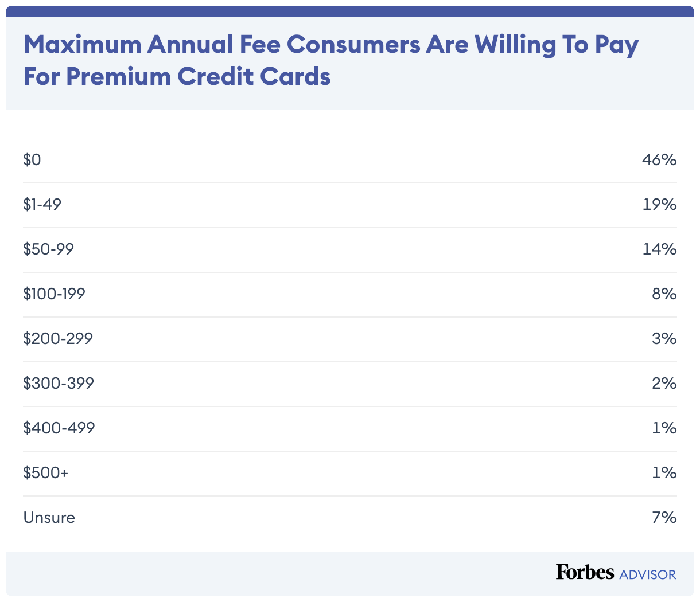
Task: Select the $1-49 row label
Action: coord(42,205)
